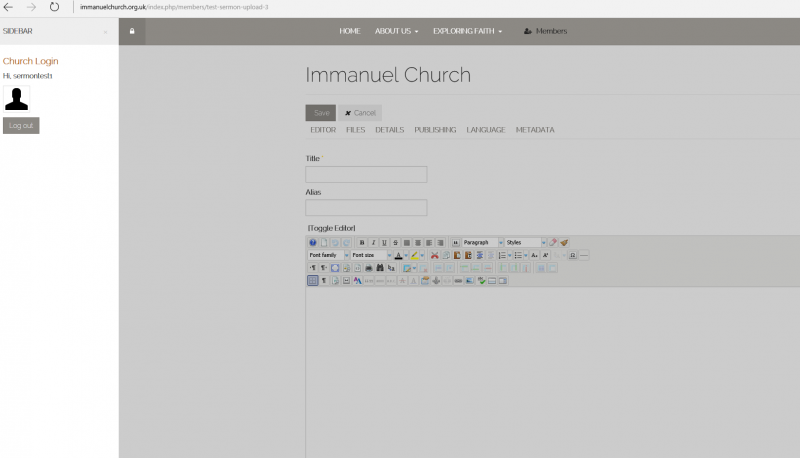The image size is (800, 458).
Task: Toggle italic formatting
Action: (x=373, y=242)
